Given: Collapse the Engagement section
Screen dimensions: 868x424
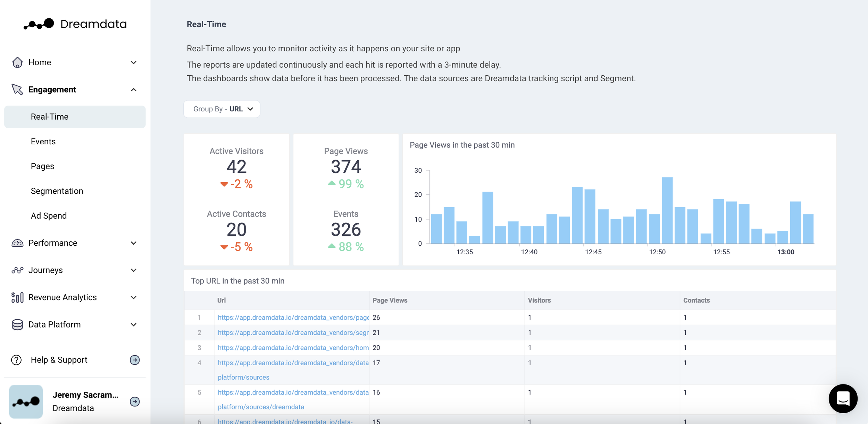Looking at the screenshot, I should [133, 90].
